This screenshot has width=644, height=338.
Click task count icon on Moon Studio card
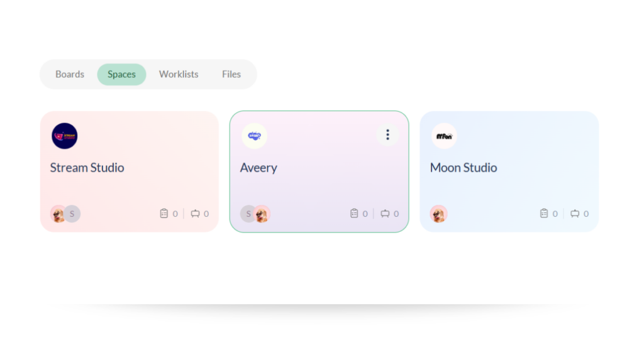click(544, 214)
